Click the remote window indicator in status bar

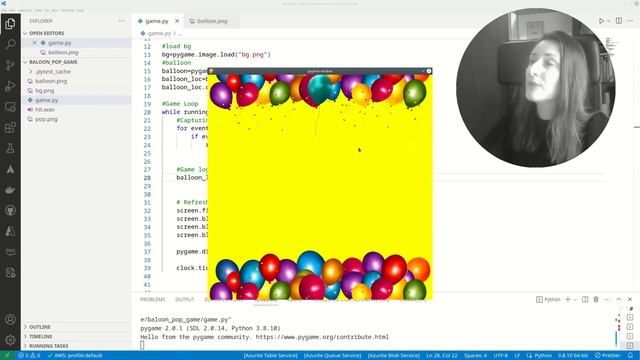(x=7, y=356)
